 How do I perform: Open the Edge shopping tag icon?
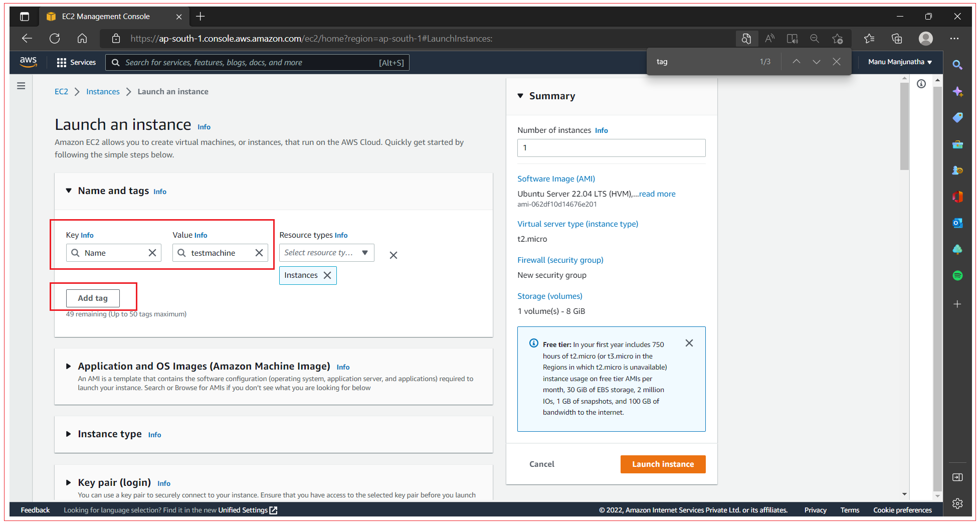(957, 117)
